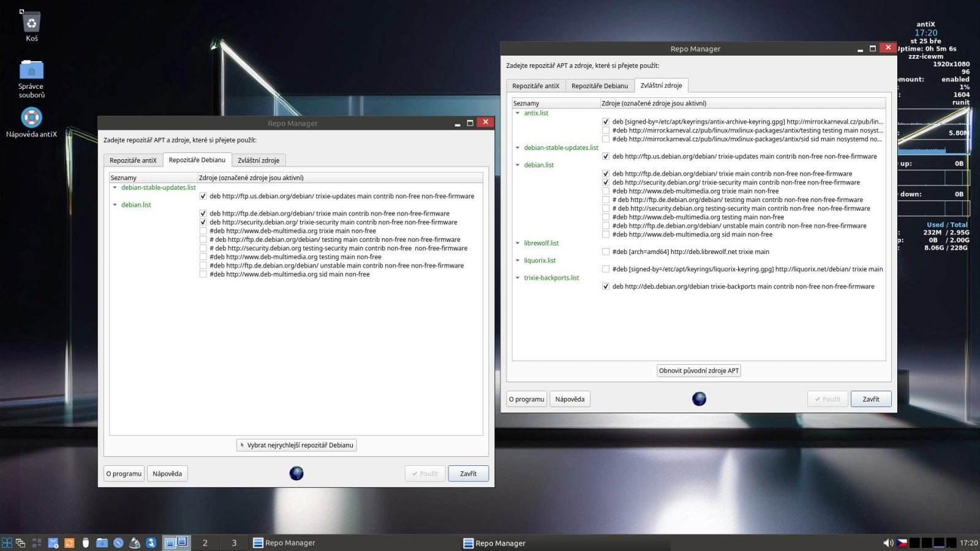The width and height of the screenshot is (980, 551).
Task: Enable the librewolf.net trixie main source checkbox
Action: [x=606, y=252]
